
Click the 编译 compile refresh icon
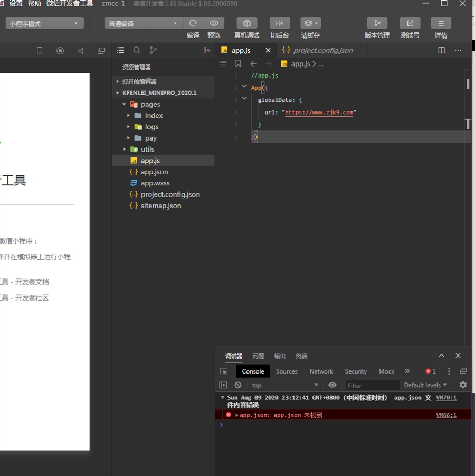[193, 23]
